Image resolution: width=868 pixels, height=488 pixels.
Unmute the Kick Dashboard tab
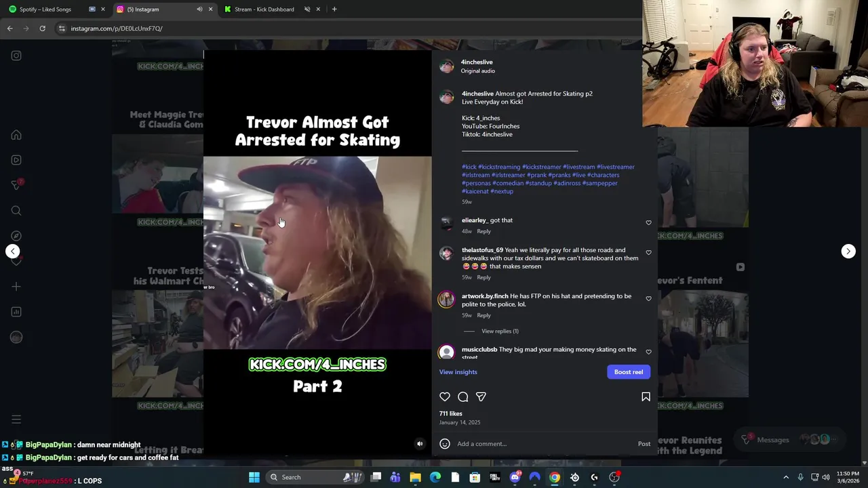[307, 9]
